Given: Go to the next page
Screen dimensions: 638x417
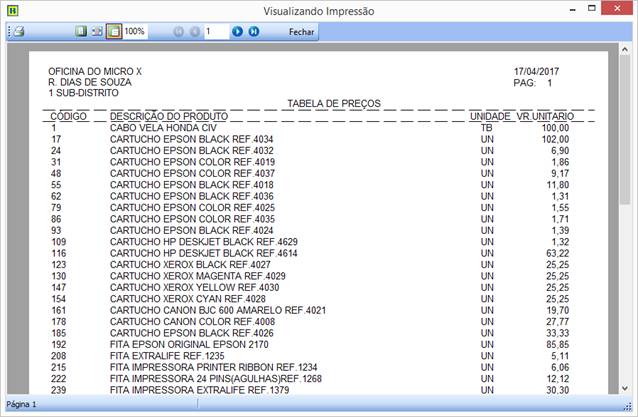Looking at the screenshot, I should coord(238,32).
